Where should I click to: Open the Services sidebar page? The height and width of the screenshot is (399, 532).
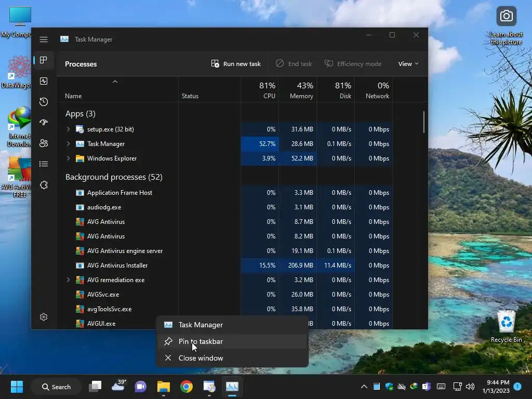click(44, 185)
